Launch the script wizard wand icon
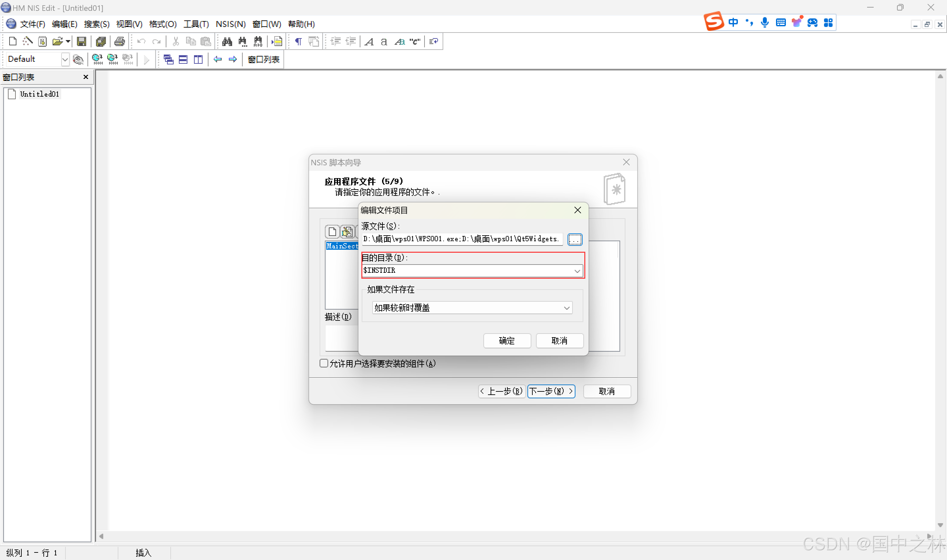The image size is (947, 560). pos(28,41)
